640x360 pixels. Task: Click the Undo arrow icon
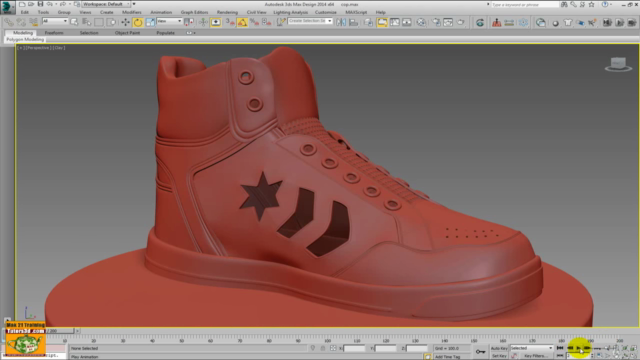49,4
